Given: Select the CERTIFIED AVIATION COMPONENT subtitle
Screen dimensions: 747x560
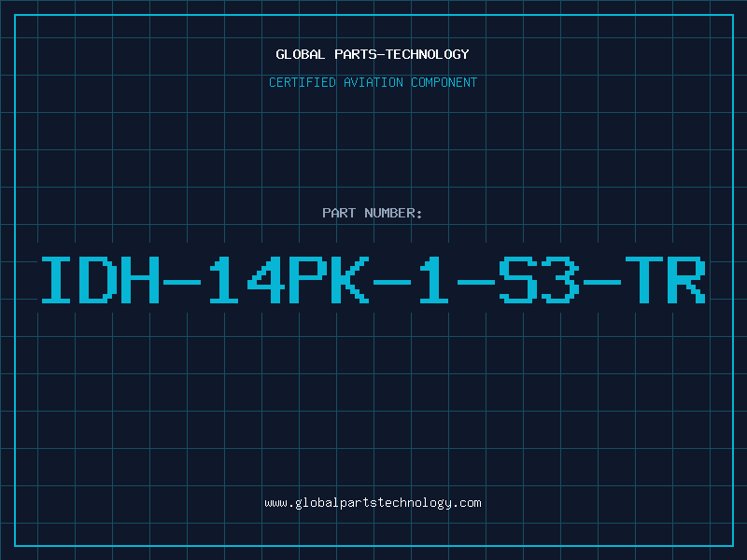Looking at the screenshot, I should point(373,82).
